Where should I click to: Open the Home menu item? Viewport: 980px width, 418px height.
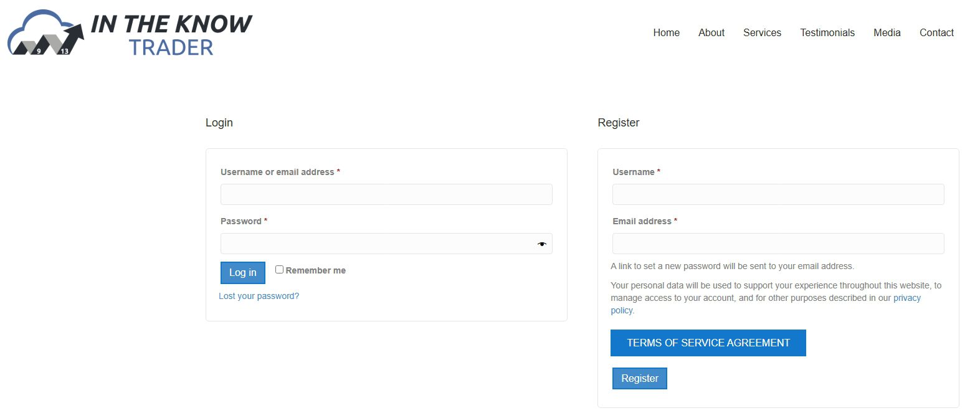click(666, 32)
